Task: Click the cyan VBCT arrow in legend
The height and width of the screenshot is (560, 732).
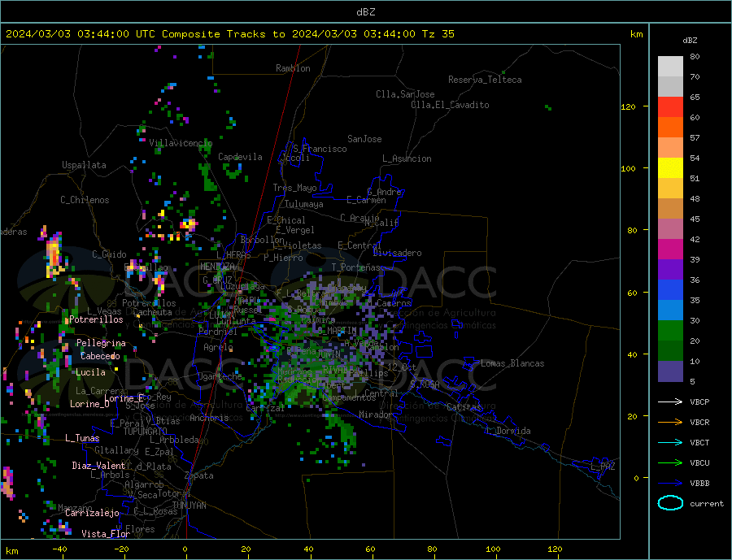Action: pos(670,442)
